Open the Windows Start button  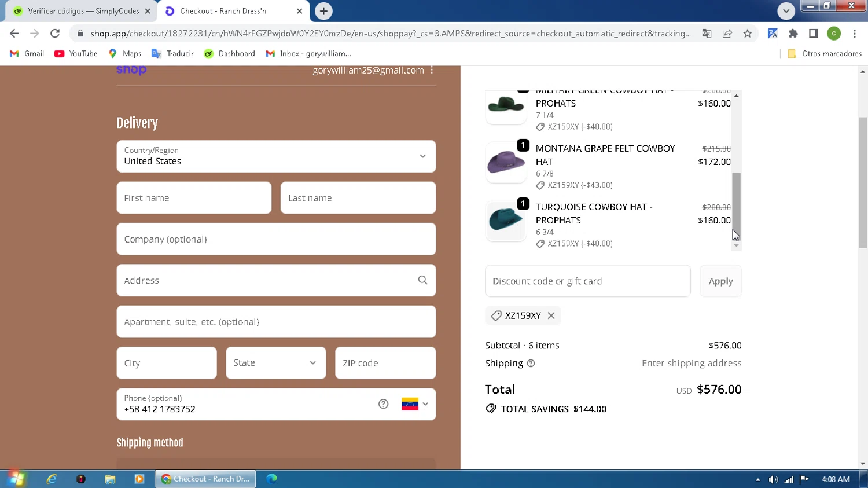pyautogui.click(x=17, y=479)
